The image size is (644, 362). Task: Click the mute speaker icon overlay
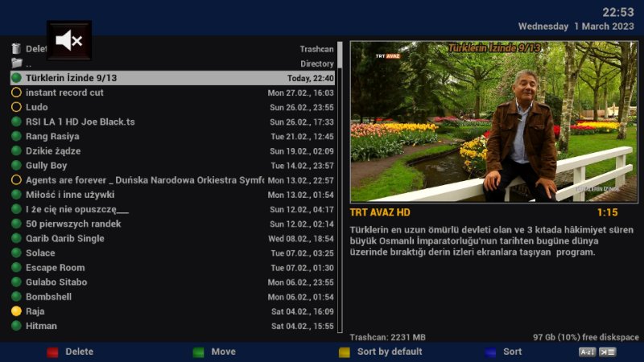[68, 40]
